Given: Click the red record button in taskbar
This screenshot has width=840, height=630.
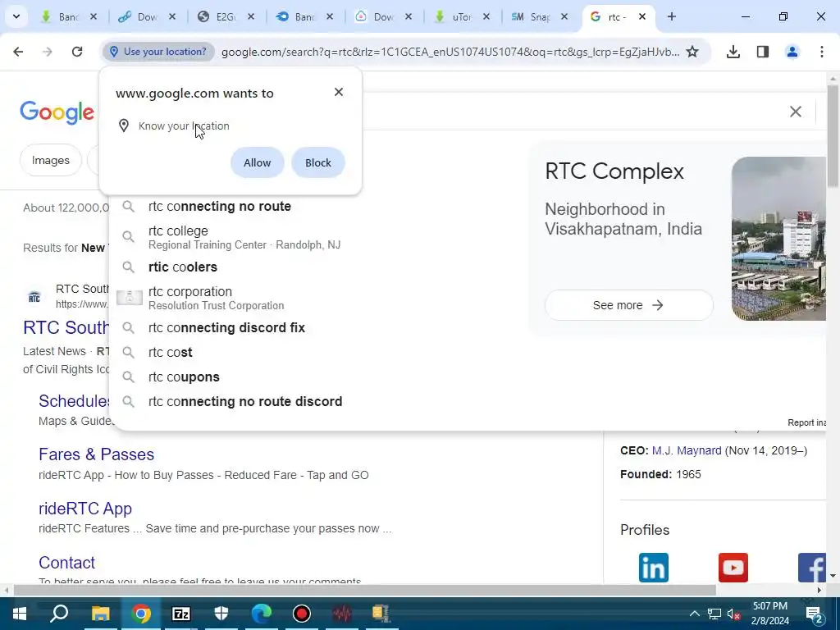Looking at the screenshot, I should click(x=302, y=614).
